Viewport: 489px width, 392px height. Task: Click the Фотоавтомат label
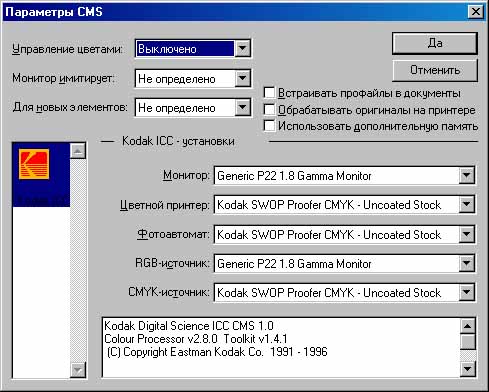click(173, 234)
